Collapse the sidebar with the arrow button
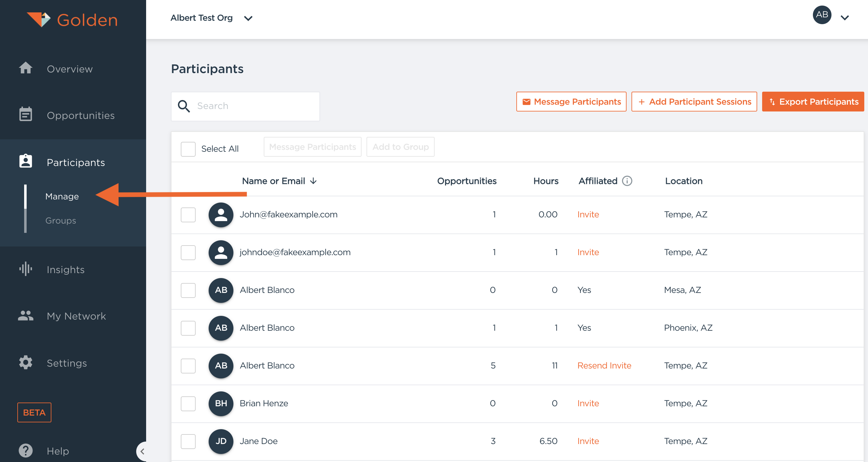The image size is (868, 462). tap(142, 451)
